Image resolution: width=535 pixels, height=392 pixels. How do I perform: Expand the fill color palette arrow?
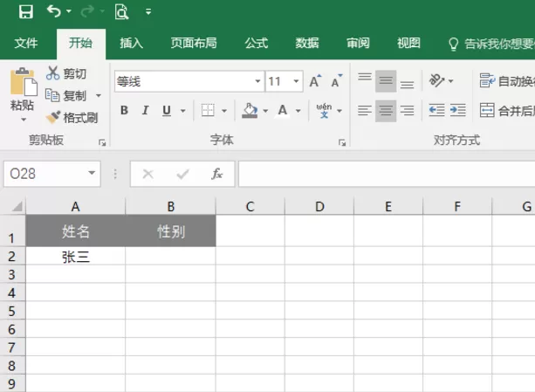(265, 111)
